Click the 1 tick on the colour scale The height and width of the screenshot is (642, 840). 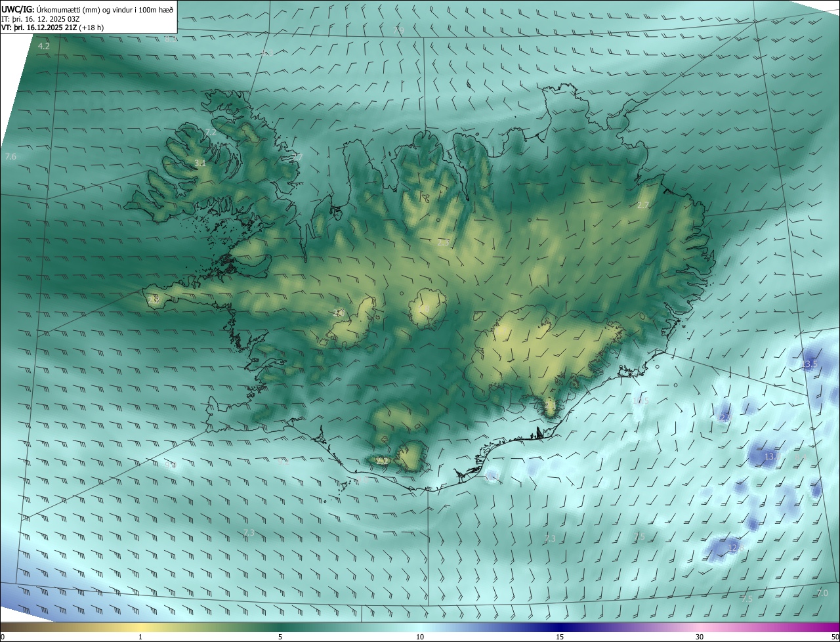(140, 637)
